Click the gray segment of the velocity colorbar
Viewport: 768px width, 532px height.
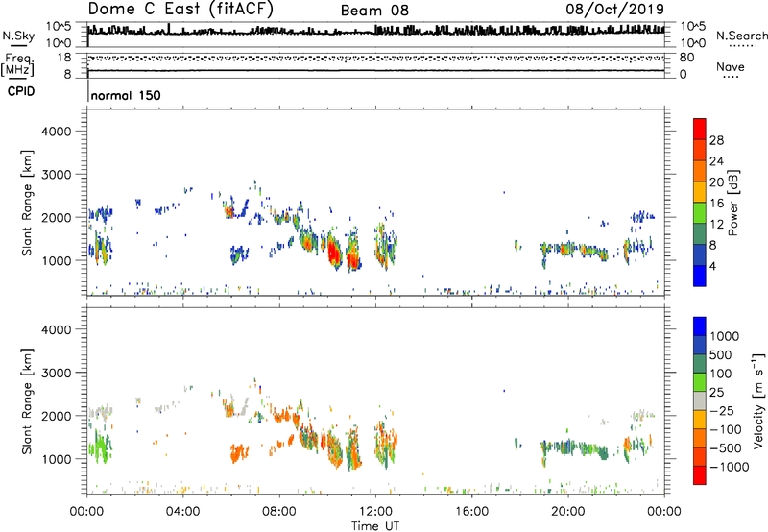tap(700, 401)
